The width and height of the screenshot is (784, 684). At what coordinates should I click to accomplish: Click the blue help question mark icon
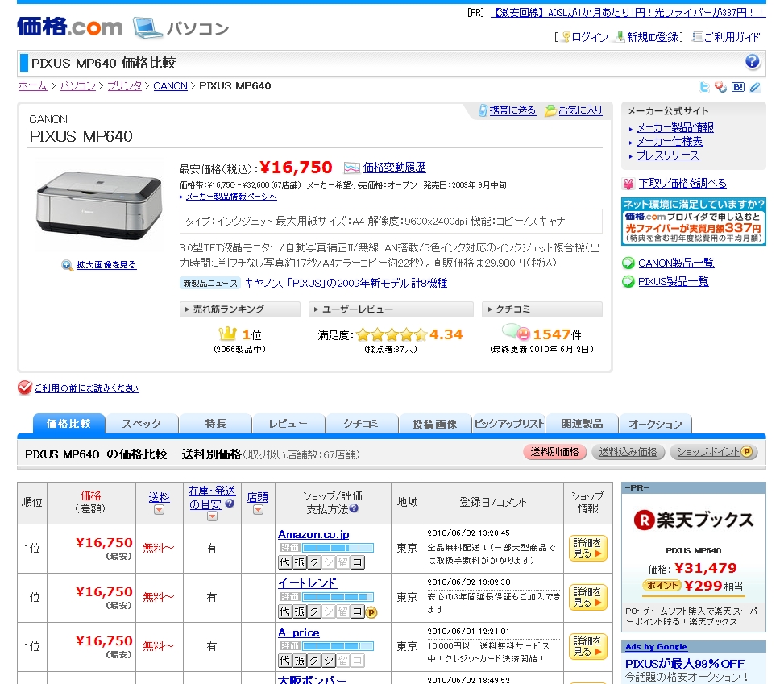coord(752,61)
